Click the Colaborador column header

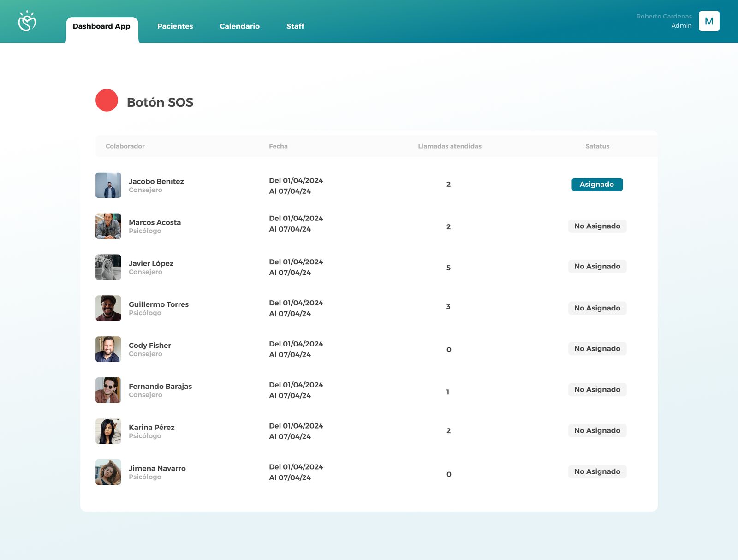tap(125, 146)
